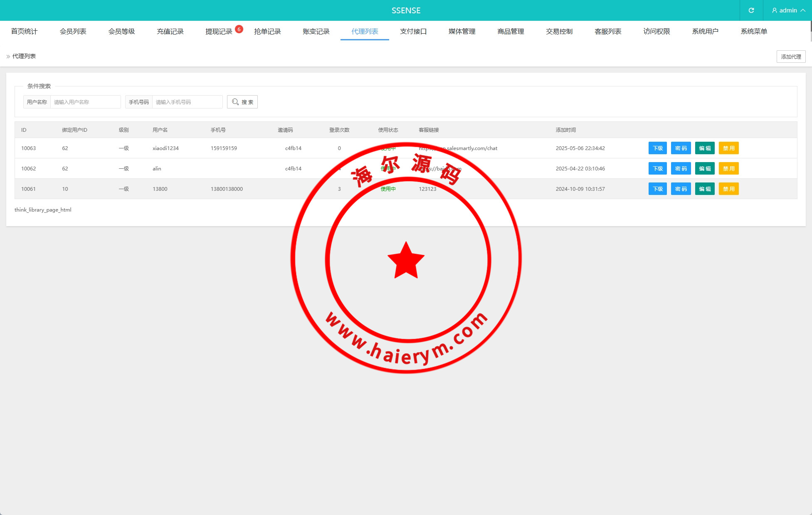Open the 支付接口 menu tab
The image size is (812, 515).
pyautogui.click(x=413, y=32)
